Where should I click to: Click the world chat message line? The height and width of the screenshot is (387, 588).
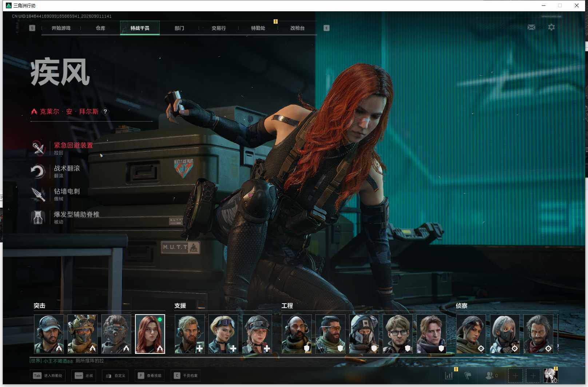67,361
